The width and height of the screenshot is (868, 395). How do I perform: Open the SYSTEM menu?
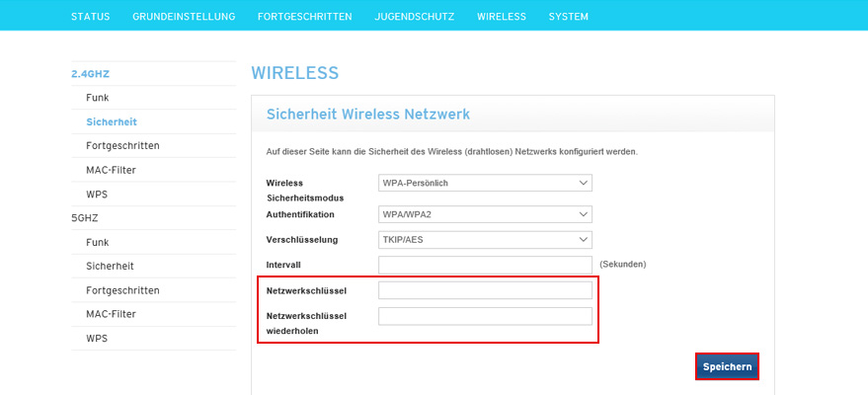click(x=569, y=17)
